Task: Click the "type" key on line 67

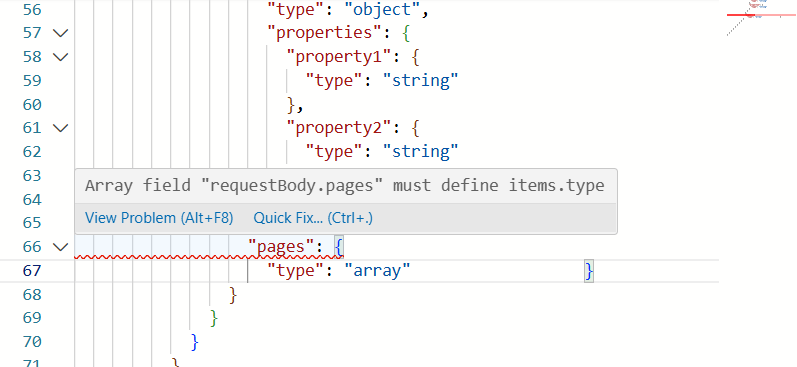Action: (296, 270)
